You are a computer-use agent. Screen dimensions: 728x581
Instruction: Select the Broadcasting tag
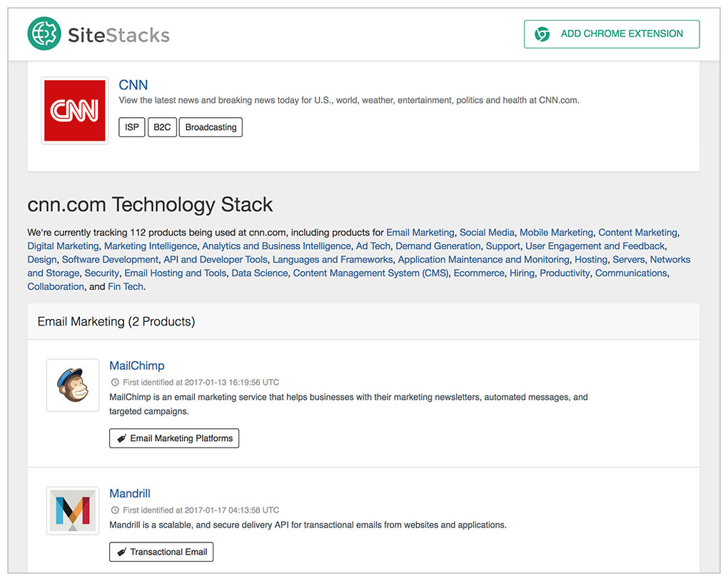click(x=211, y=127)
